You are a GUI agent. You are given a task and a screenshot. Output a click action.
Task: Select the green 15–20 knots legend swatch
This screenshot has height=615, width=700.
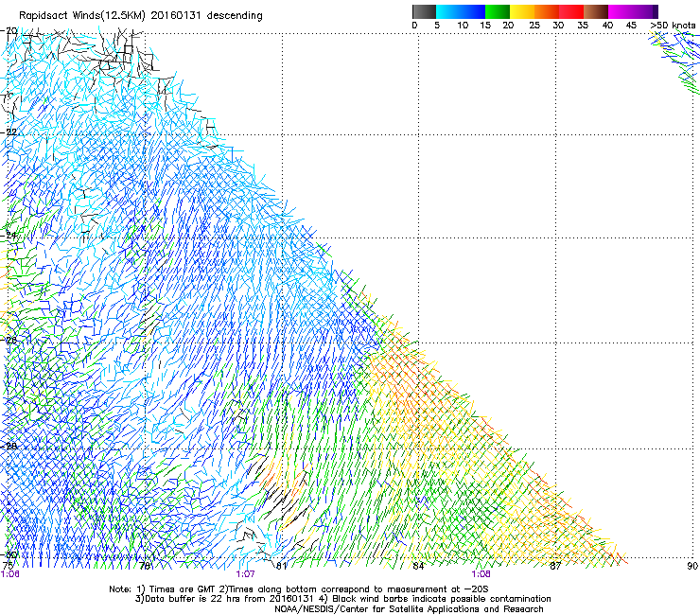click(498, 11)
